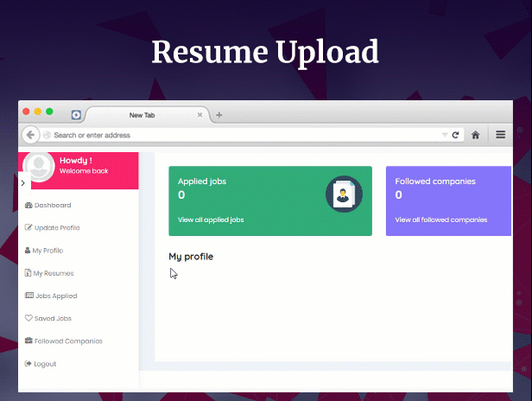Click the Saved Jobs heart icon
Viewport: 532px width, 401px height.
[28, 318]
